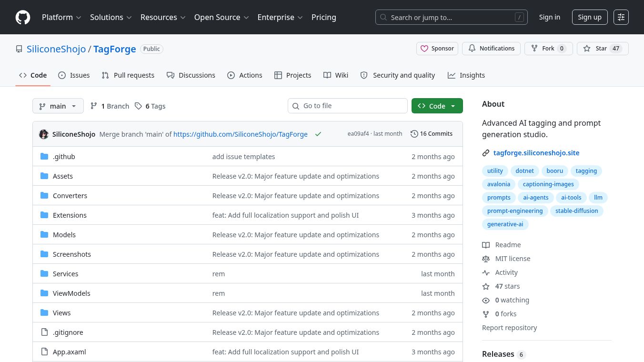
Task: Click the SiliconeShojo avatar in commit row
Action: coord(44,134)
